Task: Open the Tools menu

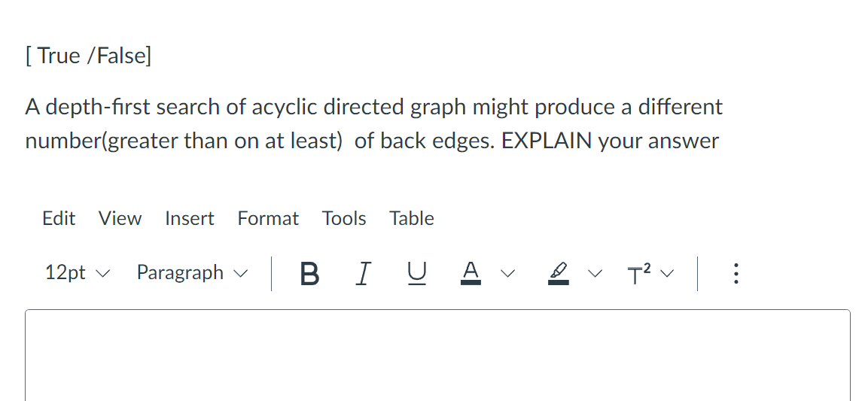Action: [x=344, y=218]
